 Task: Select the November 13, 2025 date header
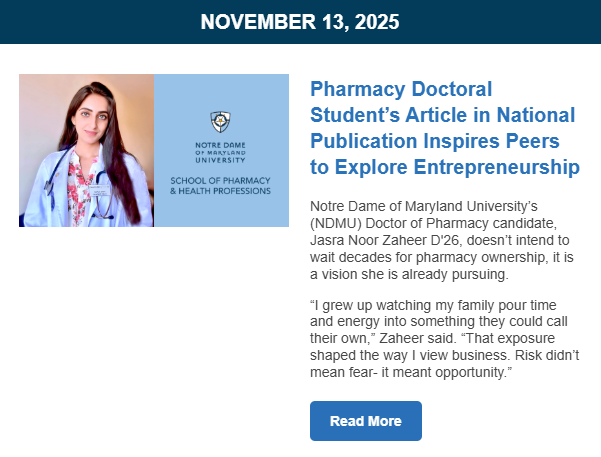[x=300, y=22]
